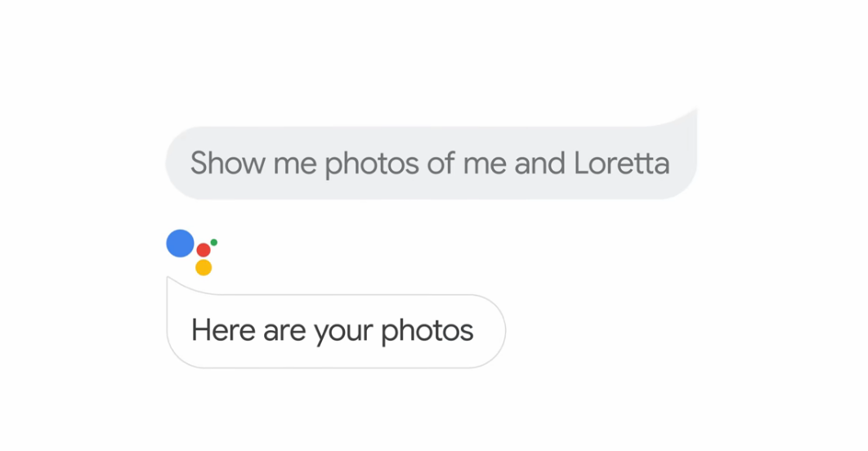Click the pointed tail of the Assistant reply bubble
The image size is (868, 451).
pos(175,284)
